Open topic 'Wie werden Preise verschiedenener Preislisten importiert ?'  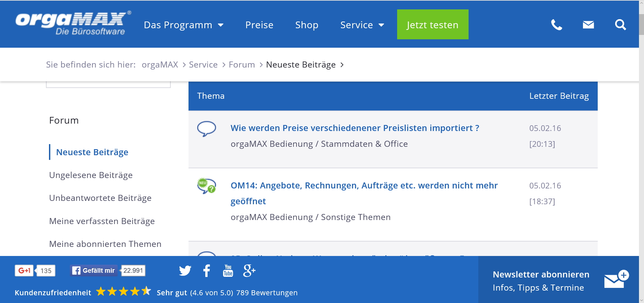pyautogui.click(x=355, y=128)
